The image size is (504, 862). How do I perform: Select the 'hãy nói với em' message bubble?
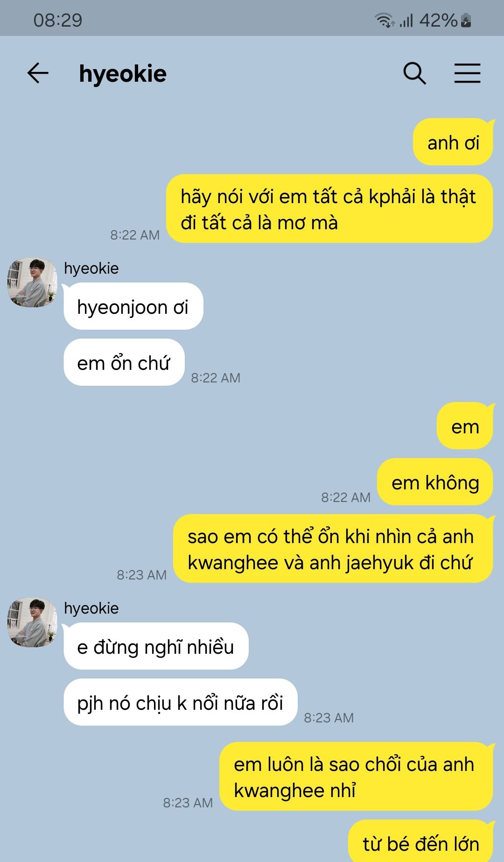[x=329, y=209]
